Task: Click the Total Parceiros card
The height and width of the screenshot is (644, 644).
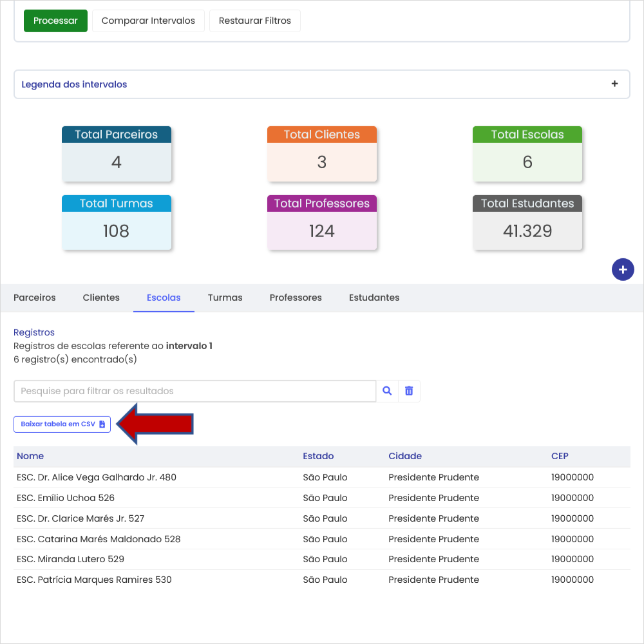Action: [x=117, y=154]
